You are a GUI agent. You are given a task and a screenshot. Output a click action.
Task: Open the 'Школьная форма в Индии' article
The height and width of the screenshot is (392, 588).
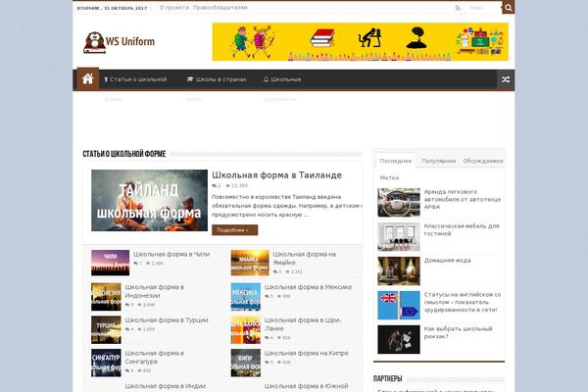[165, 386]
